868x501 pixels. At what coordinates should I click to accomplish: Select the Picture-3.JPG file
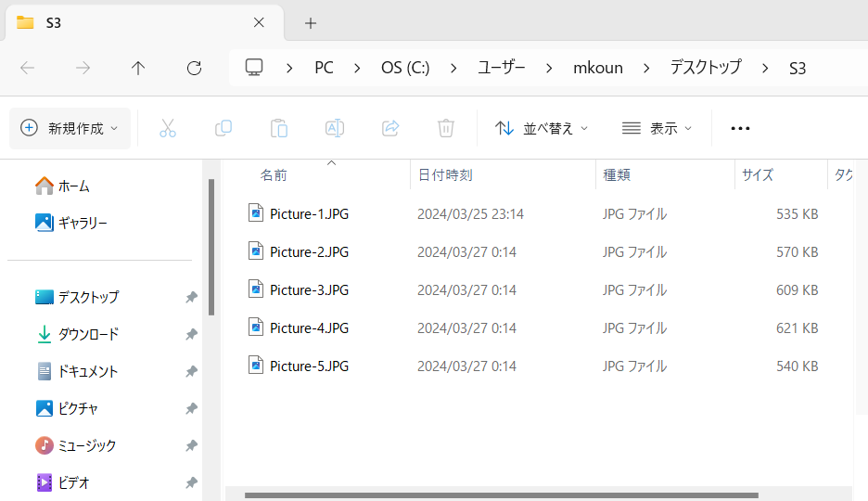309,289
